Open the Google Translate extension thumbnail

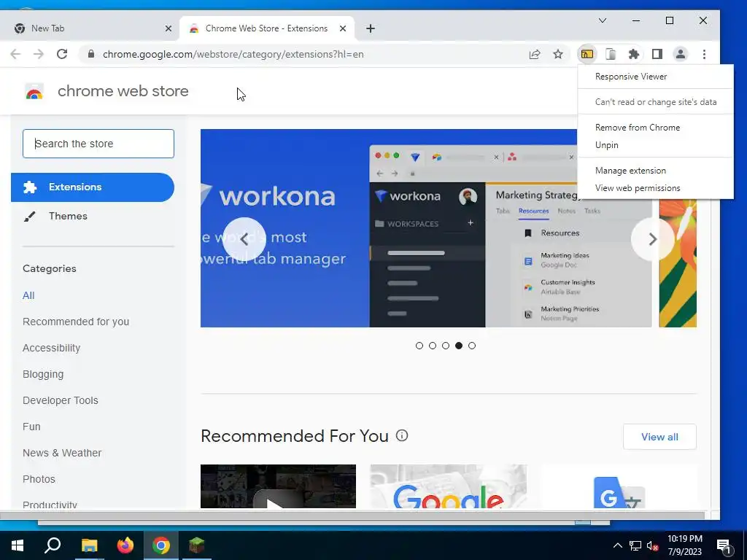(x=619, y=486)
